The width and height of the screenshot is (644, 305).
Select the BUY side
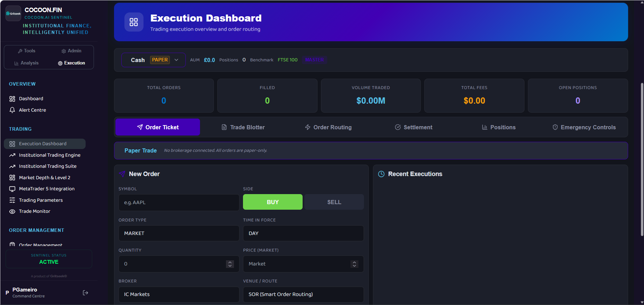tap(273, 202)
